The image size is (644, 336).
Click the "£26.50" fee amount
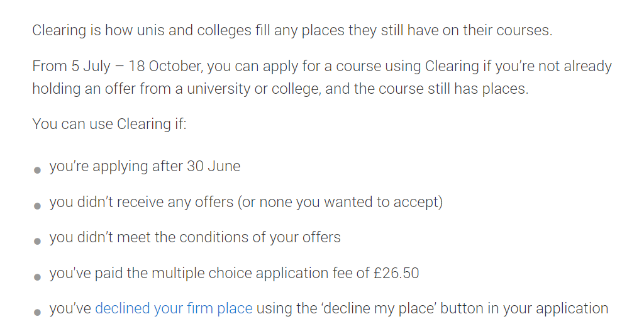click(x=396, y=273)
